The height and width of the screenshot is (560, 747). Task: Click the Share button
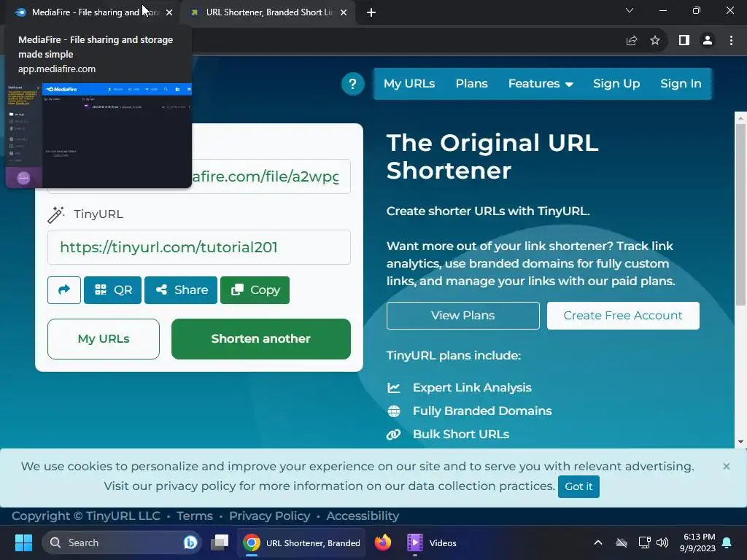click(x=181, y=290)
